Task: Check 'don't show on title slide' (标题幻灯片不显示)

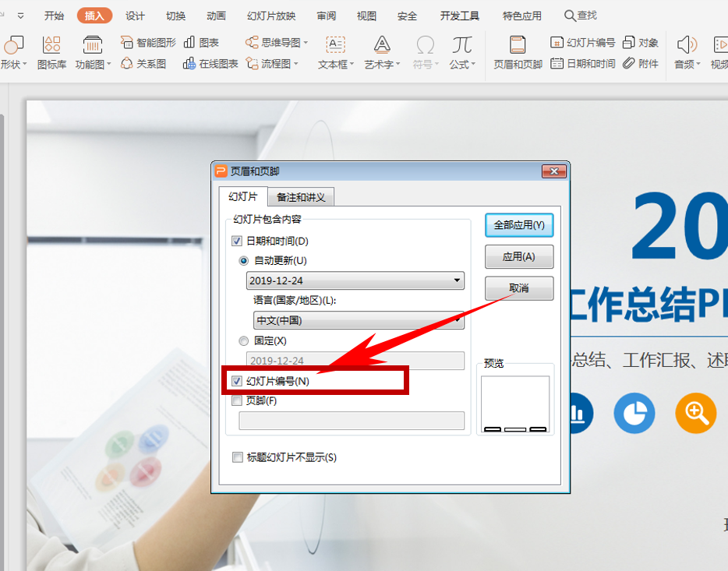Action: (237, 457)
